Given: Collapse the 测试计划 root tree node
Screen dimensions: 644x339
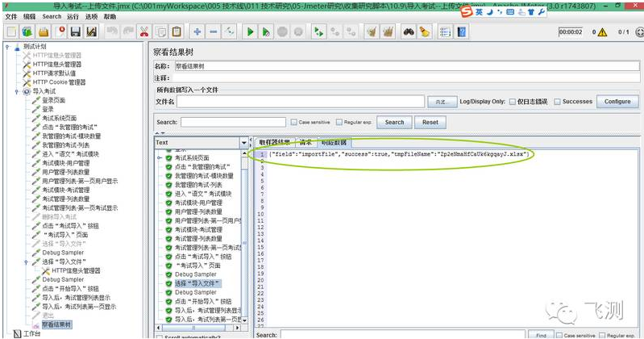Looking at the screenshot, I should coord(7,47).
